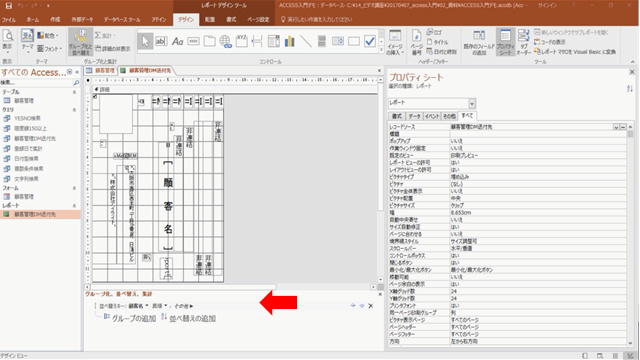640x360 pixels.
Task: Click レポートマクロを Visual Basic に変換
Action: (x=575, y=52)
